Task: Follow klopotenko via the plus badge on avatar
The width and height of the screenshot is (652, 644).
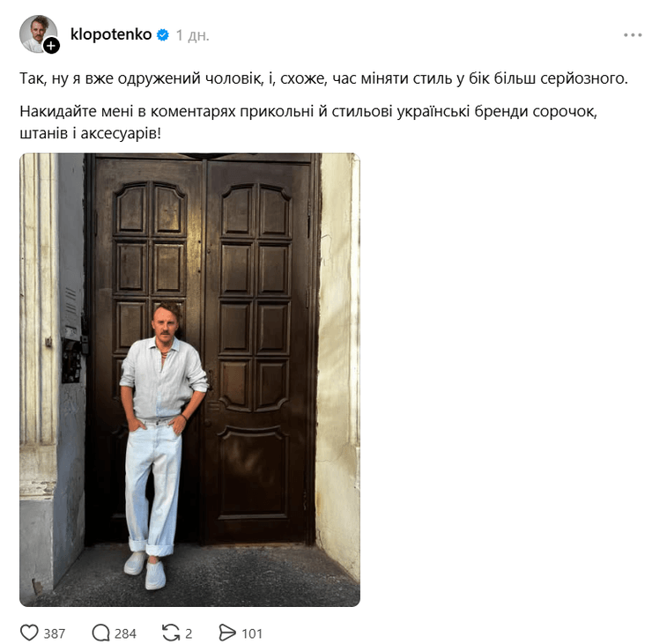Action: click(x=52, y=45)
